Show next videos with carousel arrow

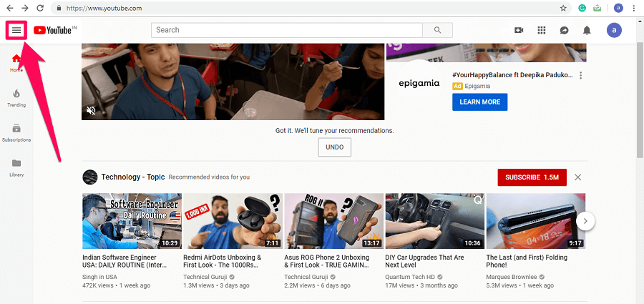pyautogui.click(x=585, y=221)
